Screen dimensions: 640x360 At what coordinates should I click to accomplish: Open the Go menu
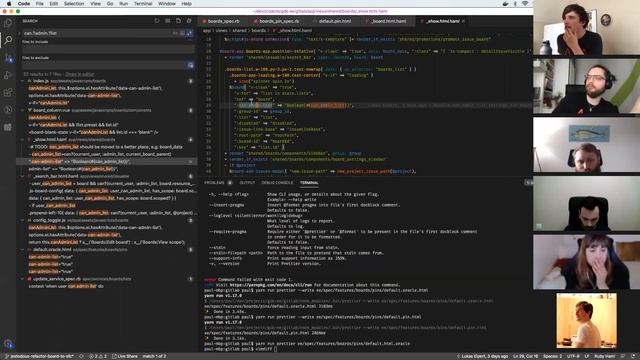click(110, 4)
